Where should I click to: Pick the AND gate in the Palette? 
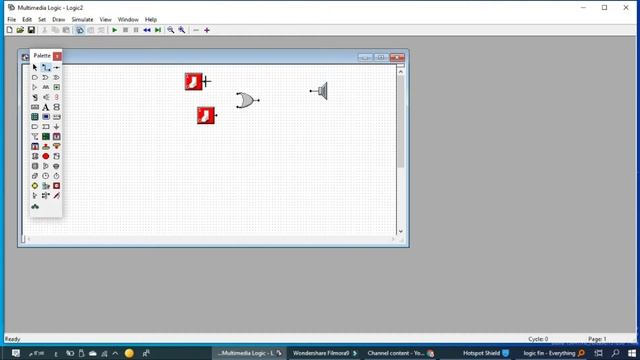35,78
